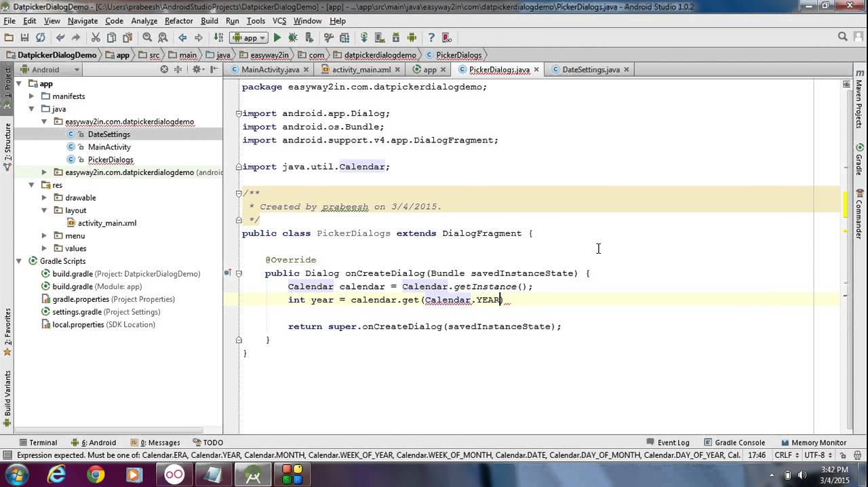Click the Help question mark icon
868x487 pixels.
click(431, 38)
